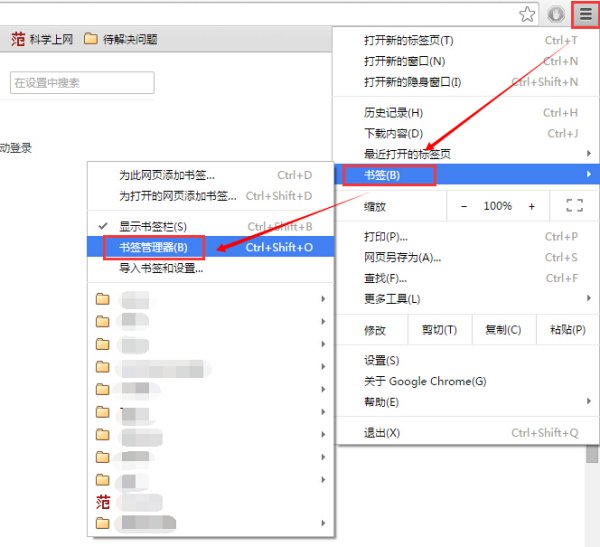Click the Chrome hamburger menu icon
The height and width of the screenshot is (547, 600).
pos(585,14)
